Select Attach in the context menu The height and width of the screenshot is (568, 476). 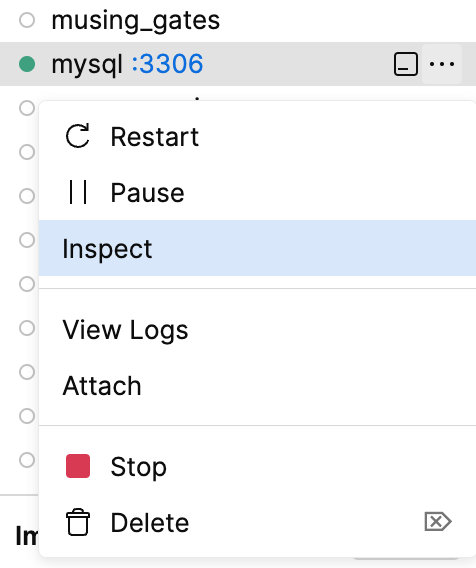[x=257, y=385]
